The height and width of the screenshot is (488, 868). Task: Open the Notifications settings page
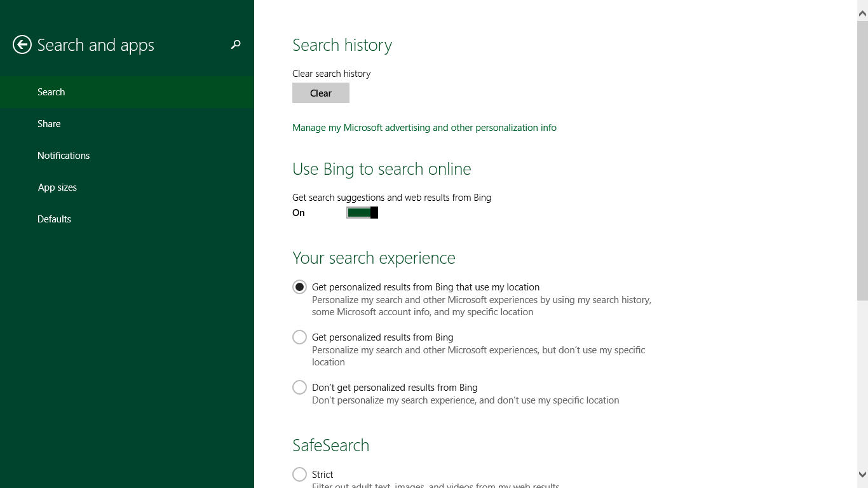click(127, 156)
